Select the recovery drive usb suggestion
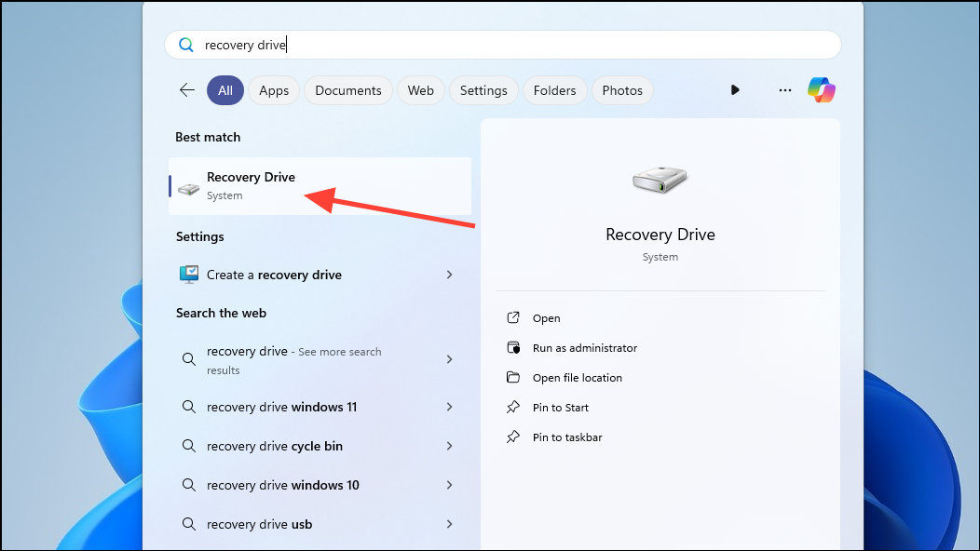 coord(320,525)
